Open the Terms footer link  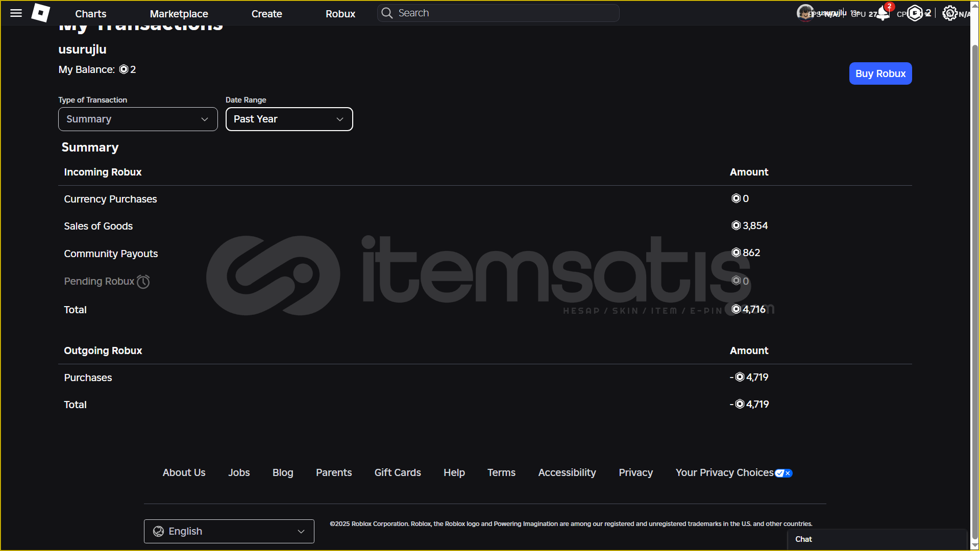(x=501, y=473)
